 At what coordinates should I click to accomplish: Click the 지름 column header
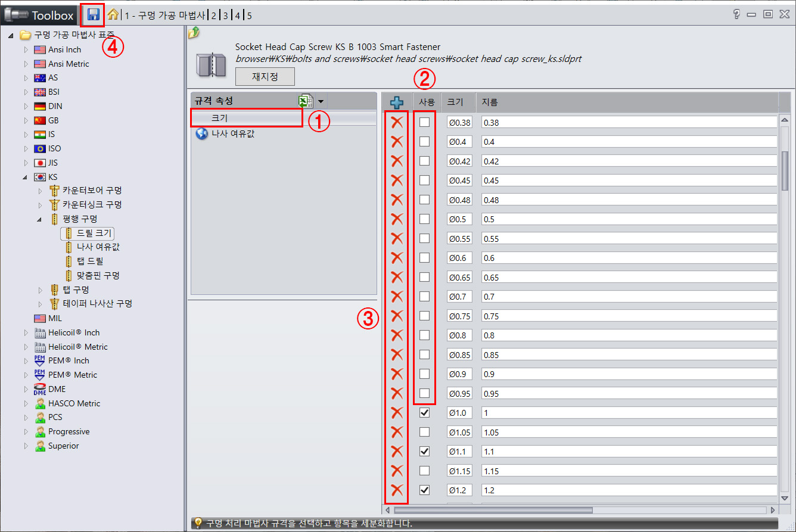(x=490, y=102)
